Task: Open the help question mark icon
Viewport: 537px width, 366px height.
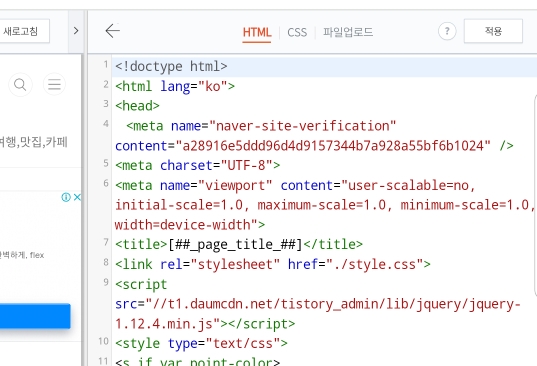Action: click(447, 31)
